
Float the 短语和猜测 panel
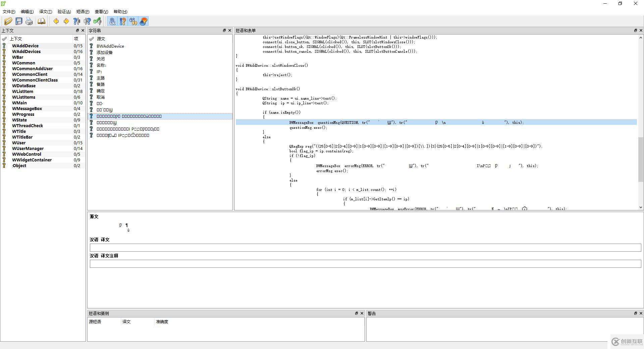357,313
